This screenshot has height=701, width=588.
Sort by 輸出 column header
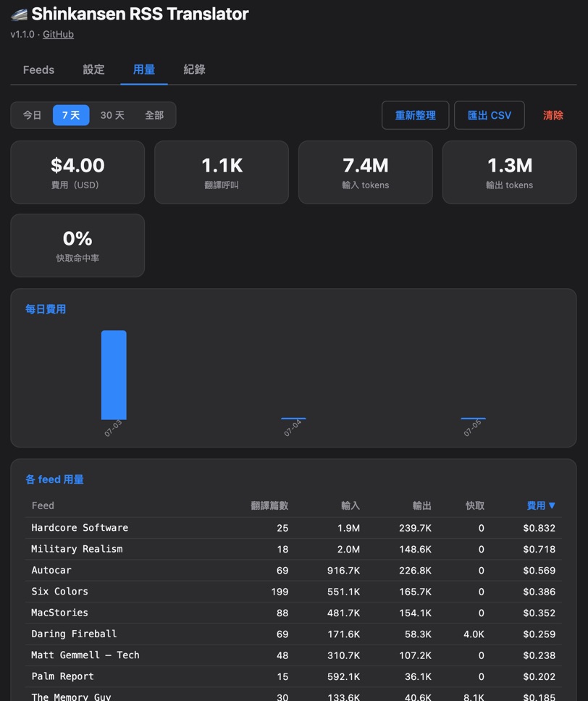(x=422, y=505)
